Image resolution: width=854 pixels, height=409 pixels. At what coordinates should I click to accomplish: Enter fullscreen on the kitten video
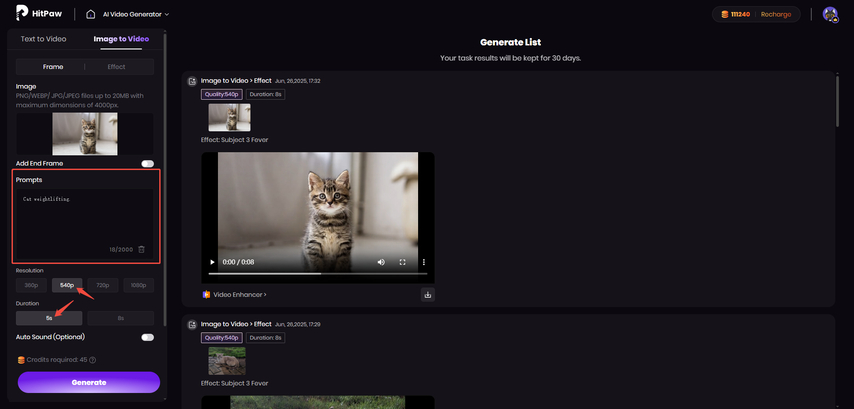[402, 262]
